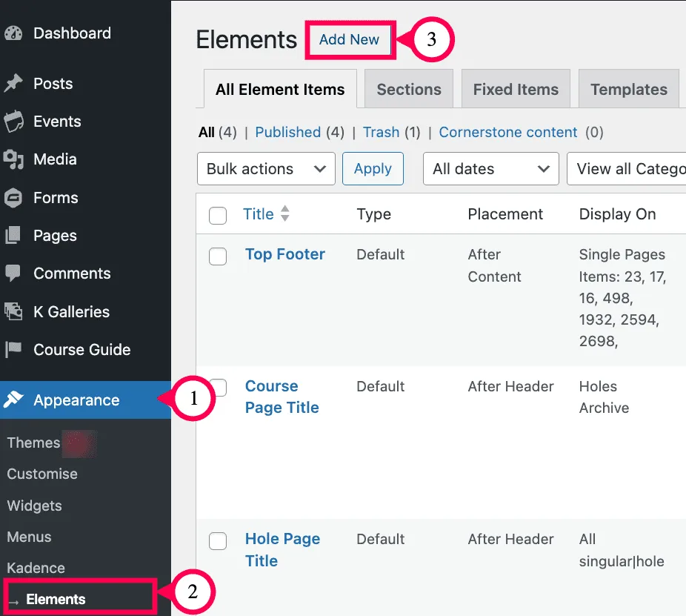The height and width of the screenshot is (616, 686).
Task: Click the Placement column header
Action: [505, 214]
